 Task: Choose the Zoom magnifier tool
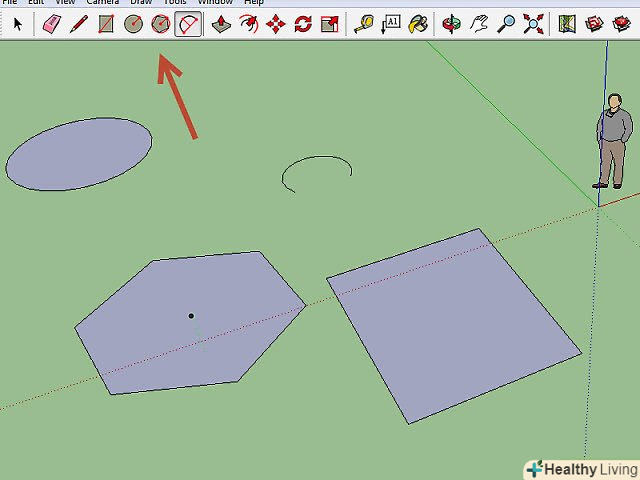(x=506, y=24)
